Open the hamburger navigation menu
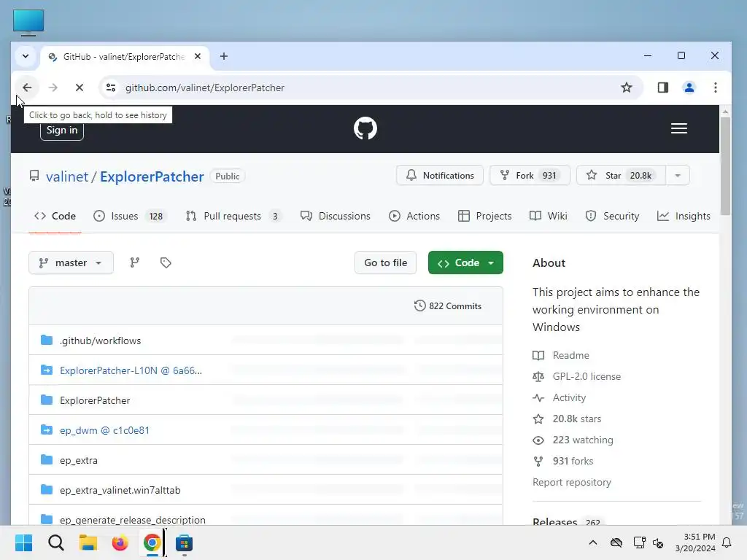The width and height of the screenshot is (747, 560). 679,128
